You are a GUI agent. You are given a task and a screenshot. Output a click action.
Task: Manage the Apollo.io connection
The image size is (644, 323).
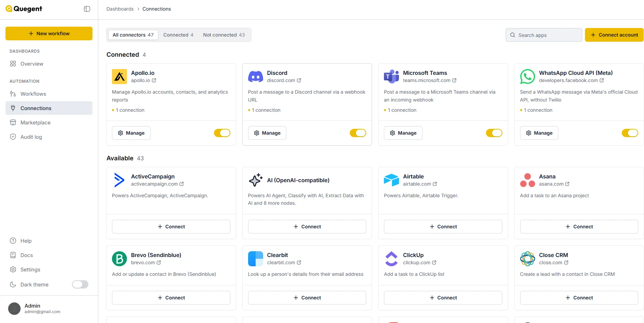pyautogui.click(x=131, y=133)
